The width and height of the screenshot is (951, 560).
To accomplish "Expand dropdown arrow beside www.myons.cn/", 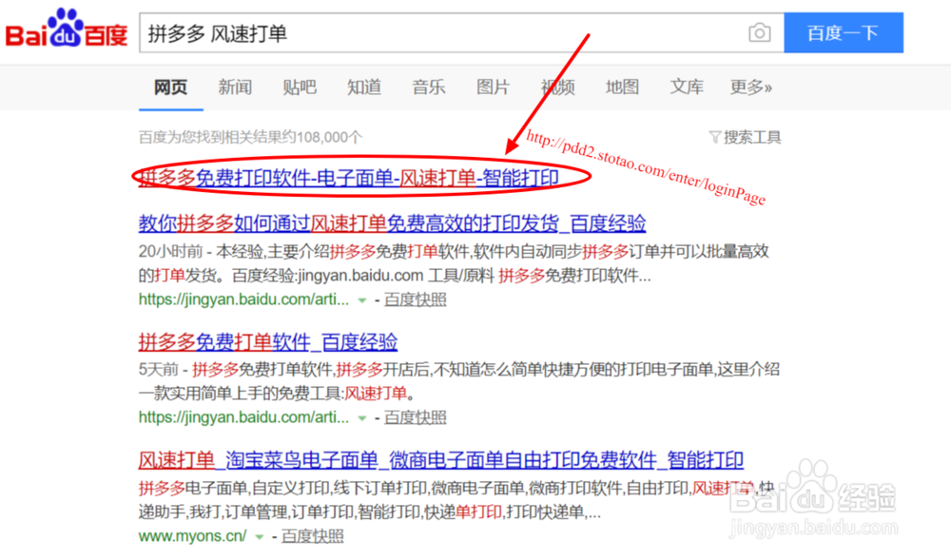I will pyautogui.click(x=260, y=537).
